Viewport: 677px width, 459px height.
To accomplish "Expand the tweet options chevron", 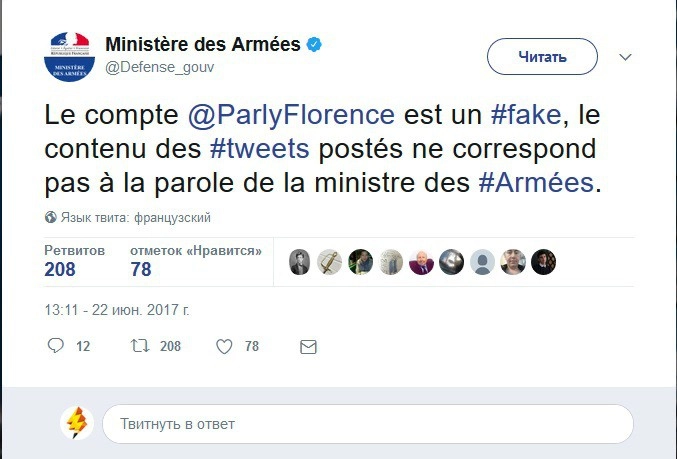I will (x=626, y=57).
